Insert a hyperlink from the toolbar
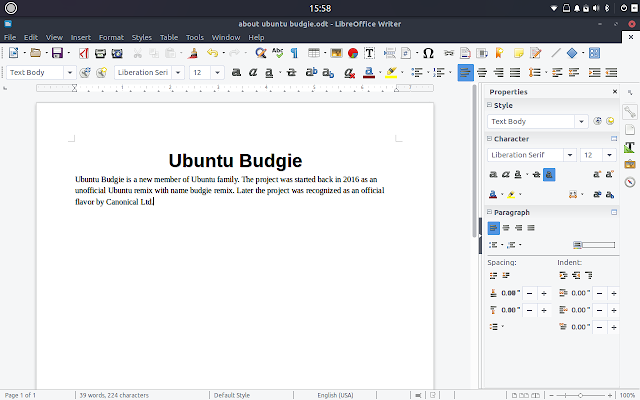 click(x=449, y=53)
